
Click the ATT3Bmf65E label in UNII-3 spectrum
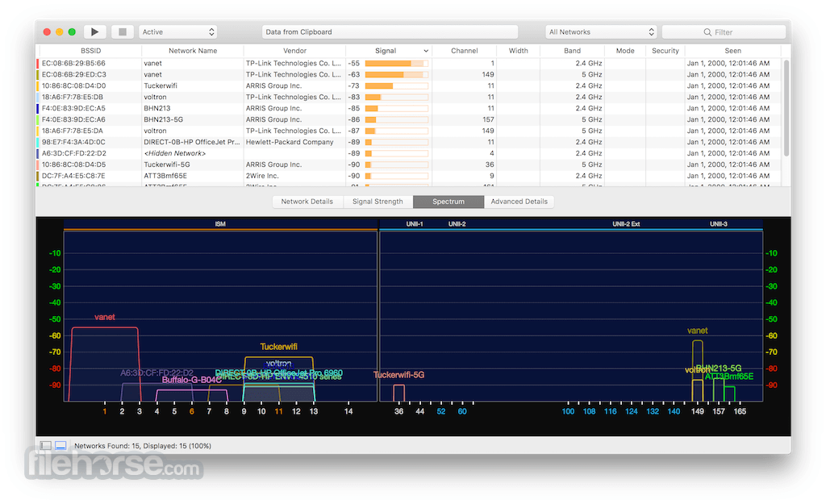pyautogui.click(x=729, y=377)
